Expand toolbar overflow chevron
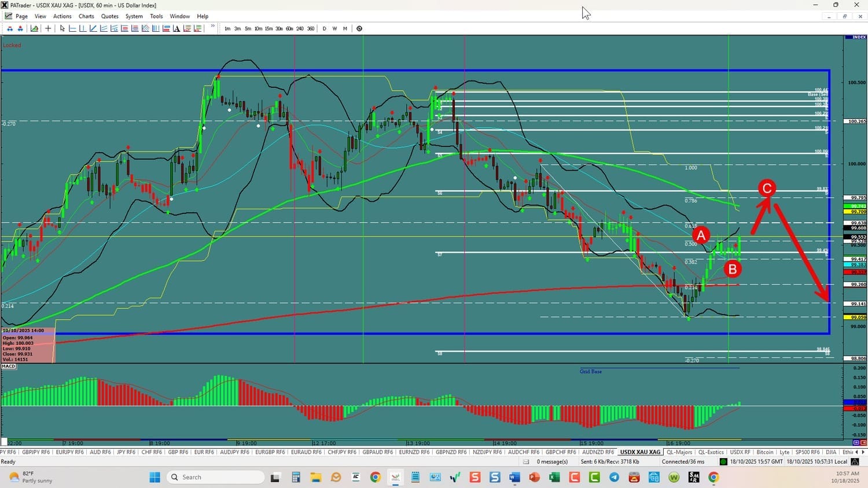Screen dimensions: 868x488 point(212,27)
